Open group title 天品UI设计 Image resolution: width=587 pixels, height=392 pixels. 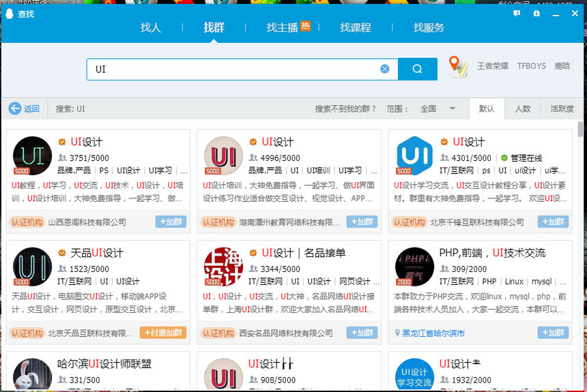[x=97, y=253]
